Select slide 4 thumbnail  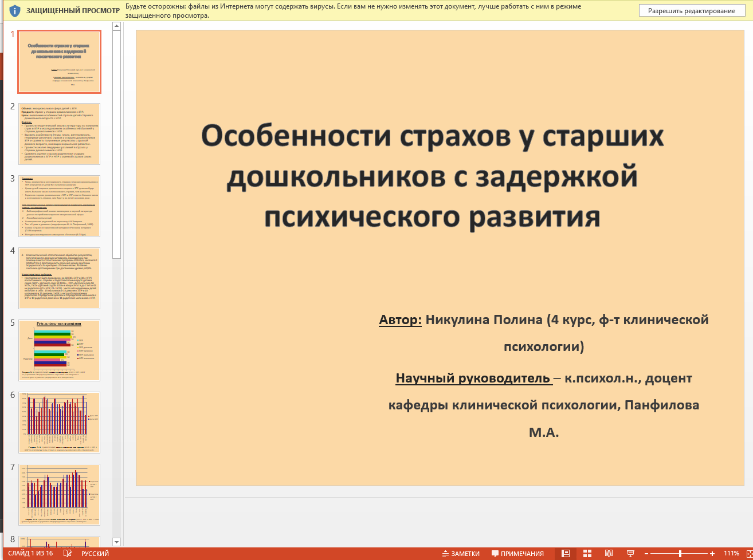60,278
